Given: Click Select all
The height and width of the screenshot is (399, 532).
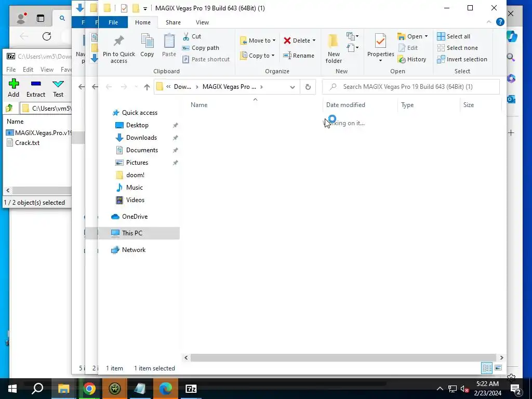Looking at the screenshot, I should (x=454, y=36).
